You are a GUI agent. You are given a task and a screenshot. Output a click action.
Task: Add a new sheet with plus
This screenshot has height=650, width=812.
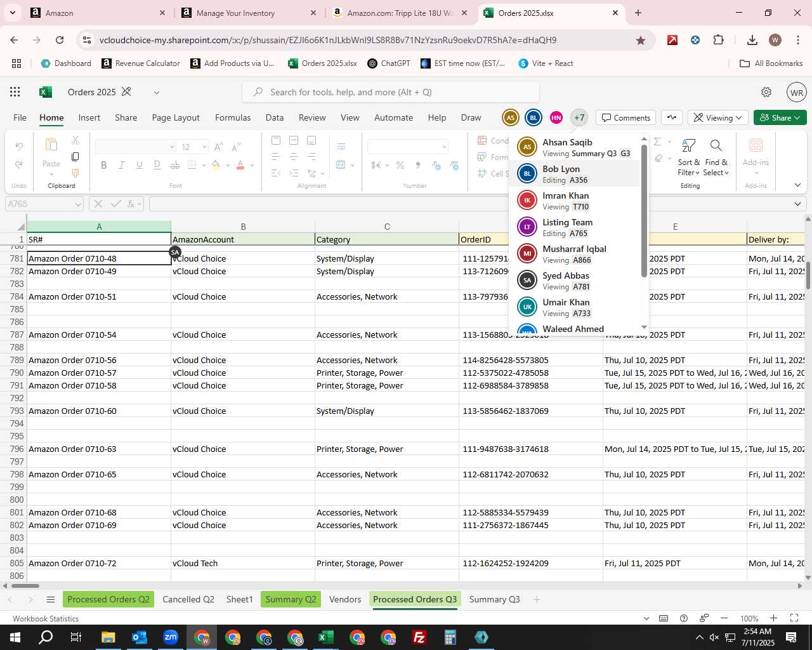tap(537, 599)
